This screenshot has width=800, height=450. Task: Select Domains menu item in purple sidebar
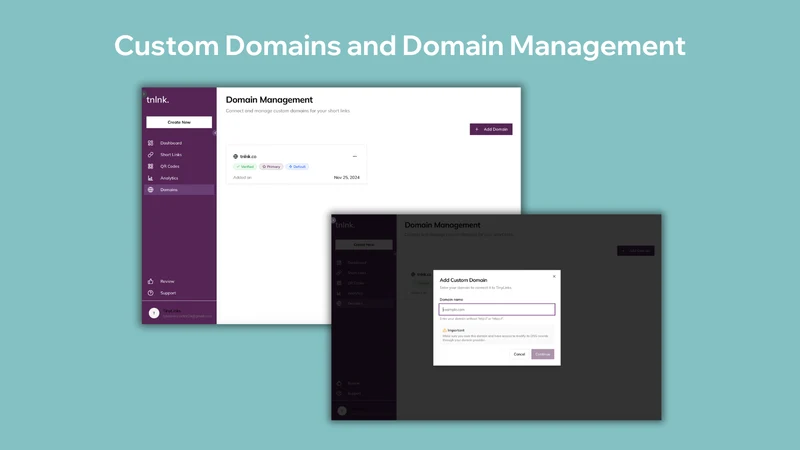pos(179,190)
